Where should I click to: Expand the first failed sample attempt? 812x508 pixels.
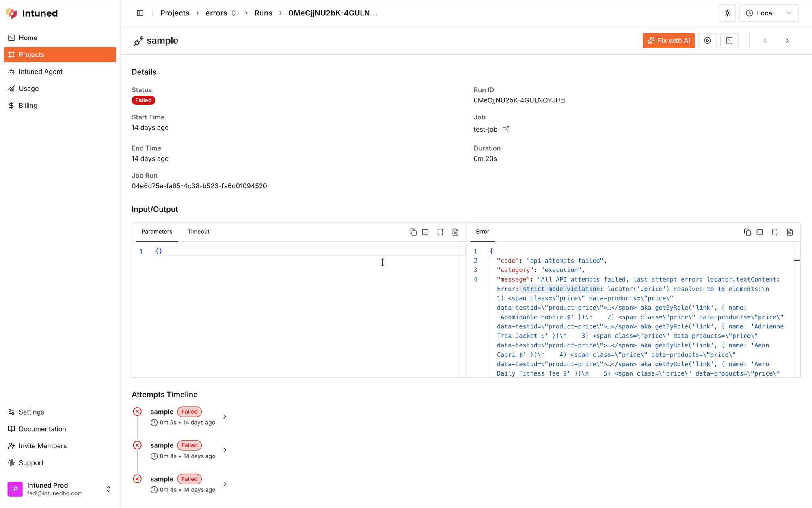(x=225, y=416)
